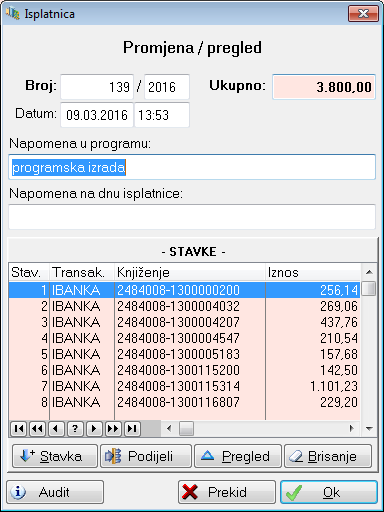Go to the previous record arrow
384x512 pixels.
tap(56, 428)
